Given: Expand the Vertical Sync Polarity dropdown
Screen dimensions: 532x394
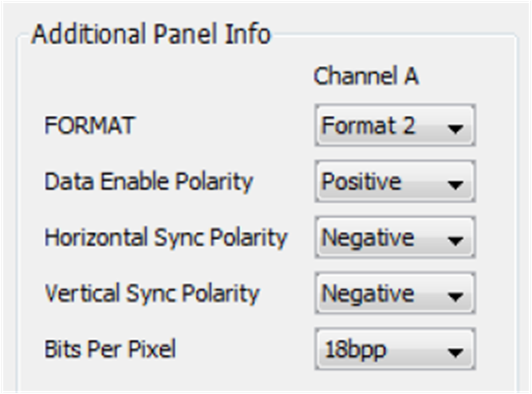Looking at the screenshot, I should 394,294.
